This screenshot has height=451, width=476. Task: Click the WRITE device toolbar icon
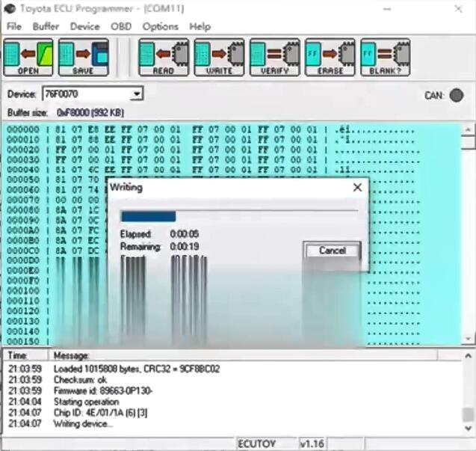click(x=219, y=57)
